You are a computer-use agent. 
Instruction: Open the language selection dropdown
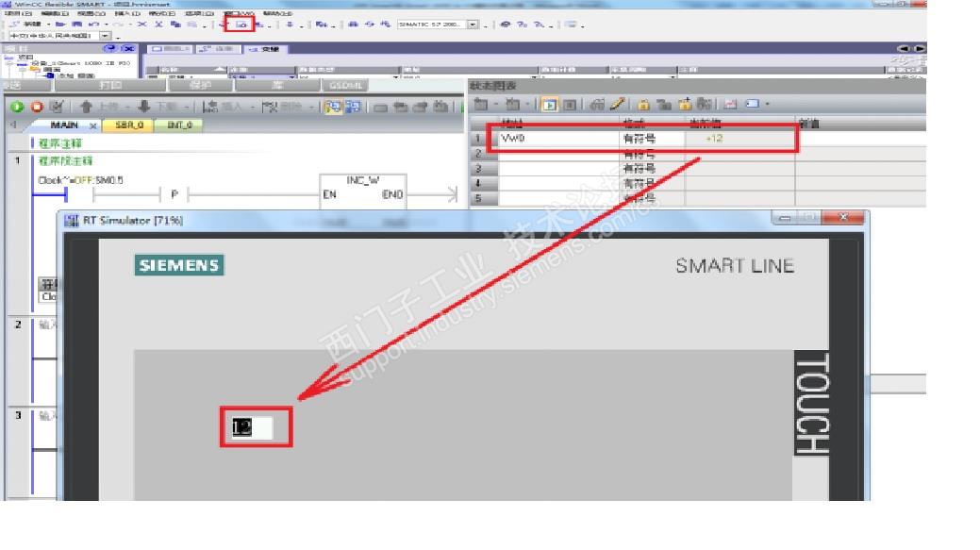pyautogui.click(x=105, y=36)
